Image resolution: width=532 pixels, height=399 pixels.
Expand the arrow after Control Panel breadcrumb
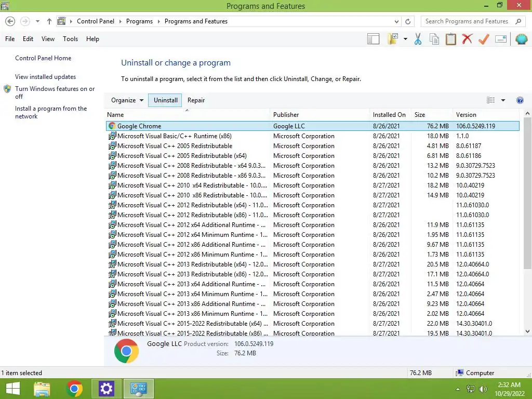tap(121, 21)
